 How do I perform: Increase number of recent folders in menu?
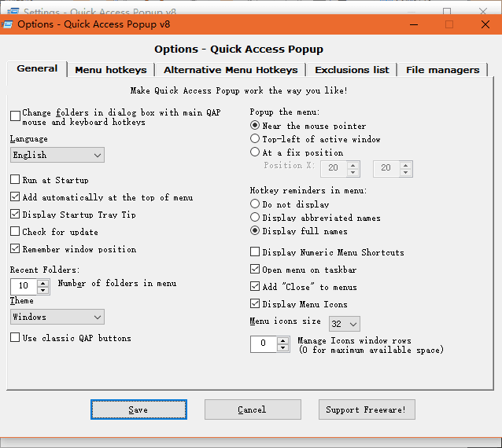43,283
